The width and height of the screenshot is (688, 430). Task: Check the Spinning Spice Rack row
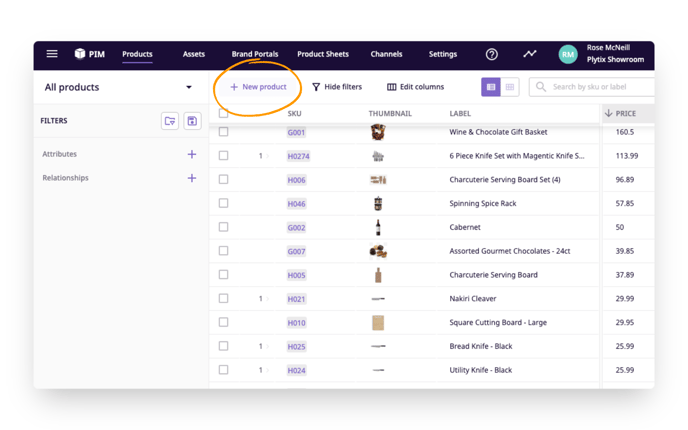(x=223, y=203)
